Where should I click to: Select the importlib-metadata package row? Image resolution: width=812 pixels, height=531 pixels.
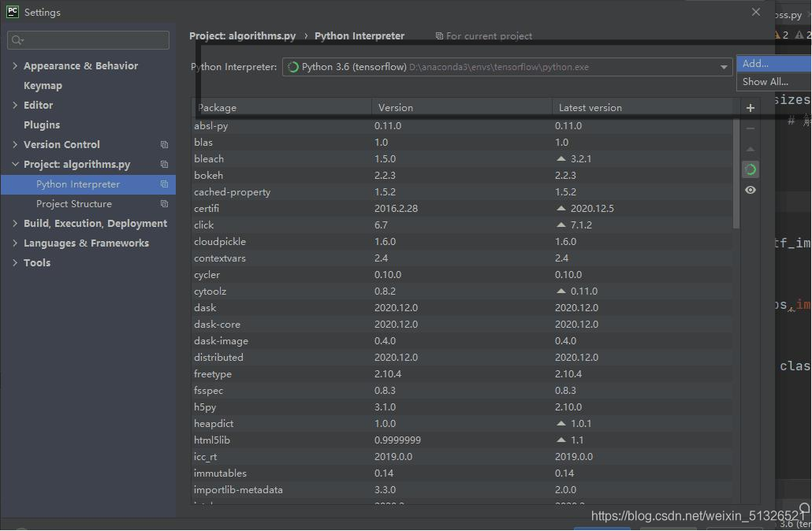(x=462, y=490)
